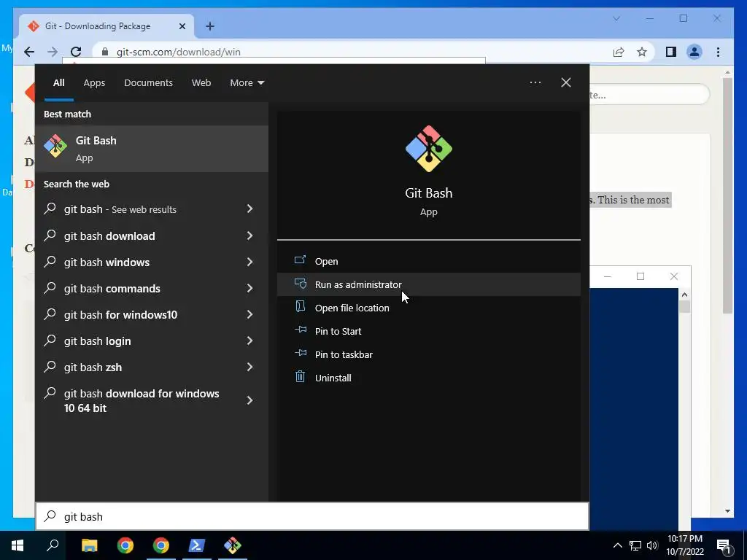Click the Uninstall trash icon
This screenshot has height=560, width=747.
pos(300,377)
